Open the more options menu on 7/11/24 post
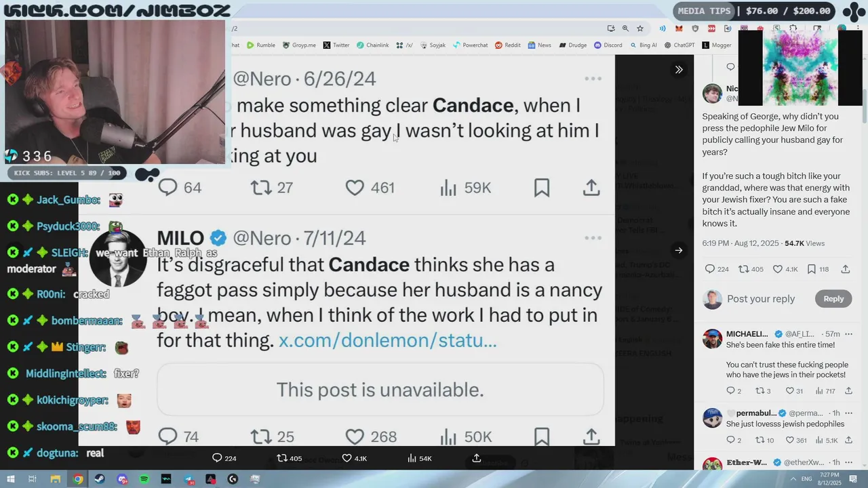 [x=593, y=238]
